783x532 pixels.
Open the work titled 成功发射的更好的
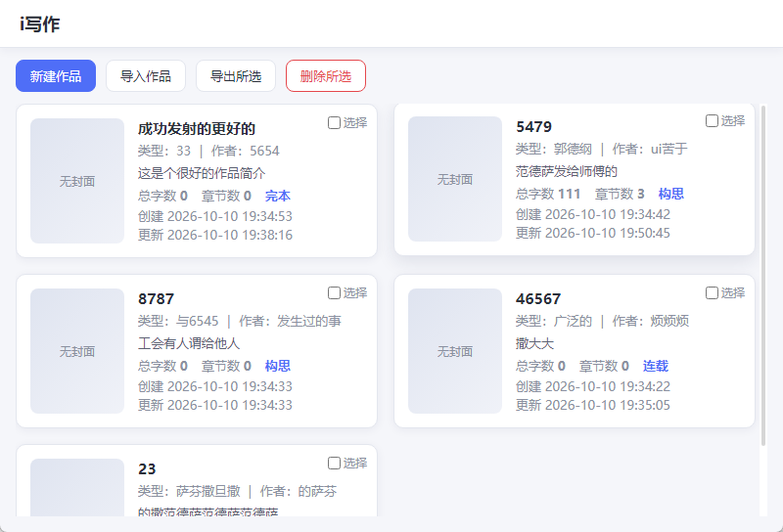(x=197, y=129)
